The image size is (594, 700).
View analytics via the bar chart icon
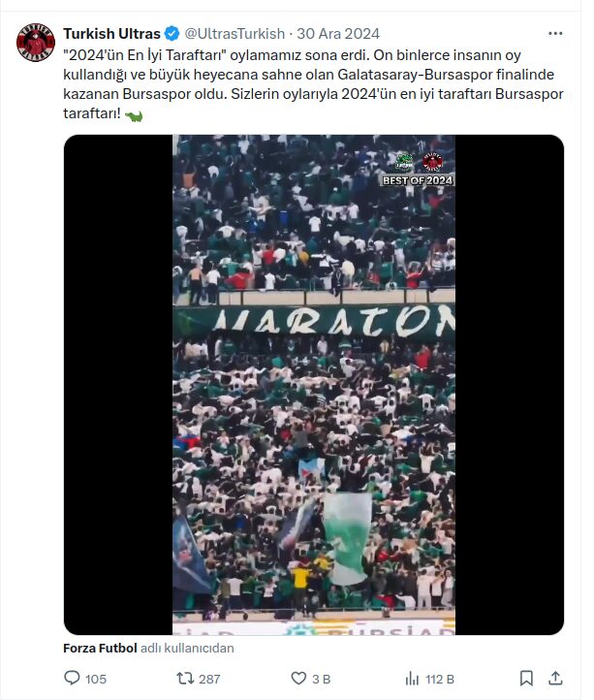click(412, 679)
